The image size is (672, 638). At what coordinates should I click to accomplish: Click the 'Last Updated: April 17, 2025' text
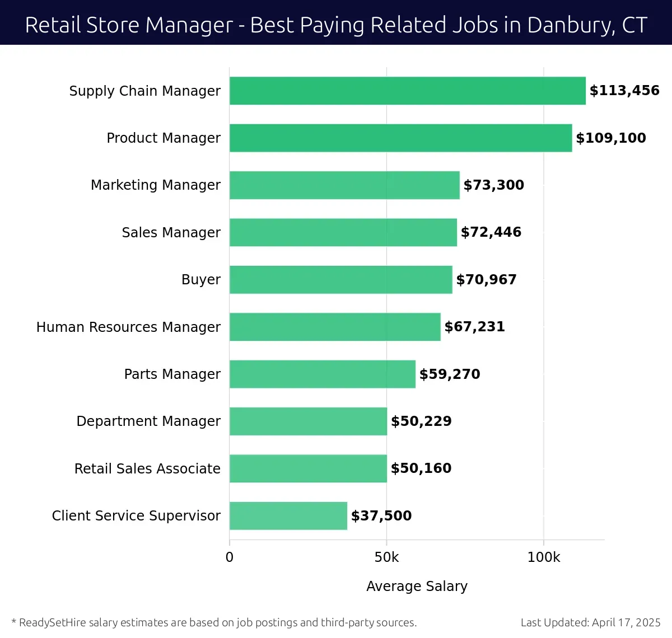[x=591, y=622]
